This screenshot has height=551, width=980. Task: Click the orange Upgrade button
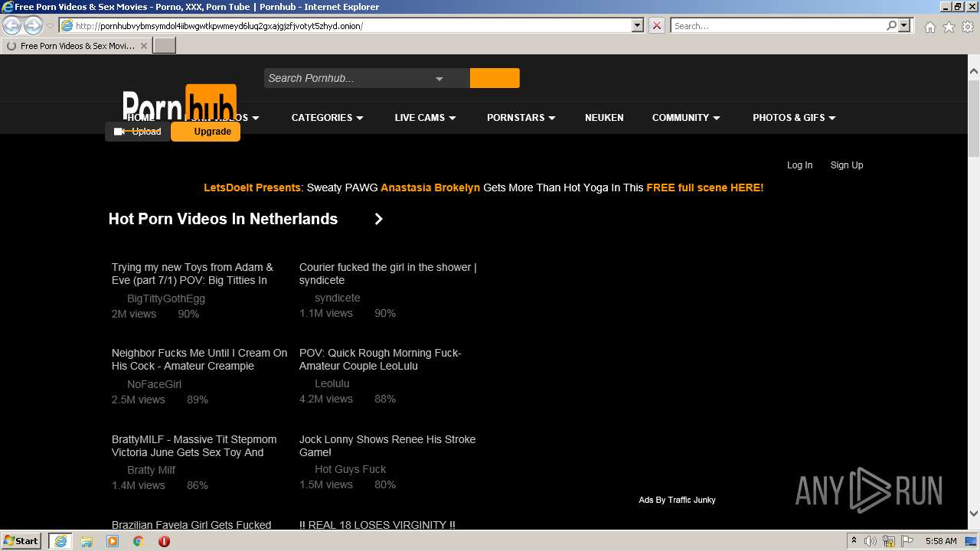[206, 132]
